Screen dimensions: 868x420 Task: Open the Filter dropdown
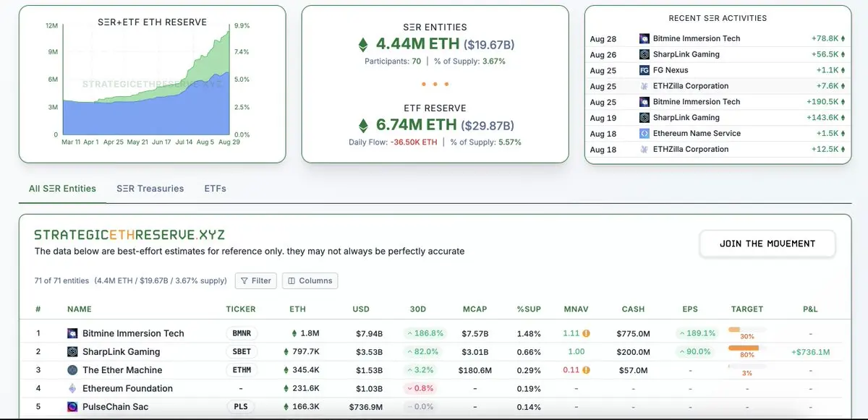(255, 280)
